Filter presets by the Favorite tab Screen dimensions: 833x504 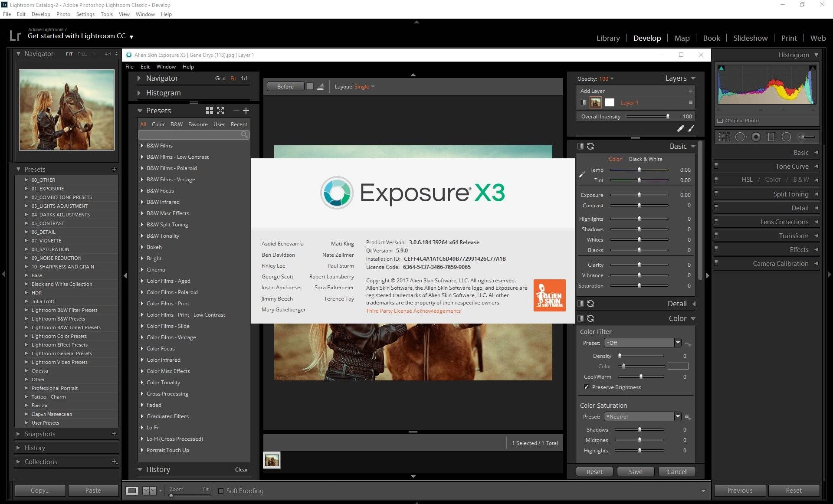coord(198,124)
